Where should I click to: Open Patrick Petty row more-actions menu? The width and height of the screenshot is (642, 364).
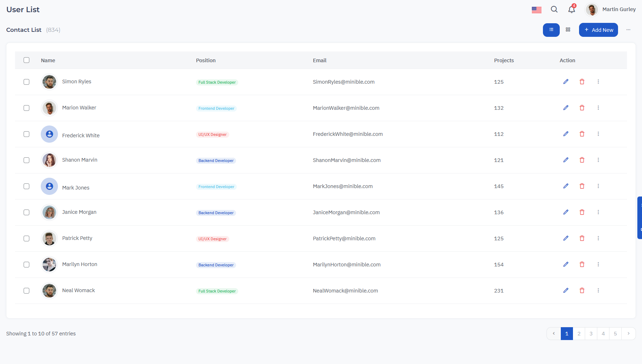[598, 238]
